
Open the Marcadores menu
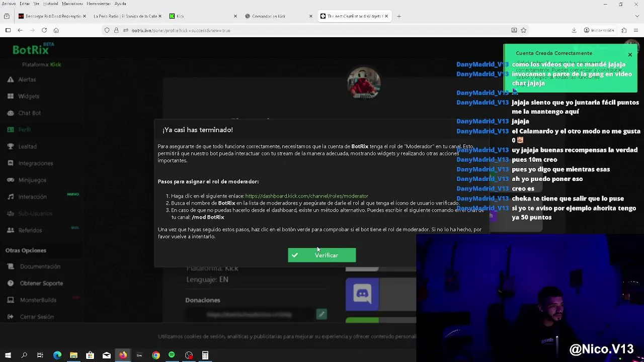[x=72, y=4]
